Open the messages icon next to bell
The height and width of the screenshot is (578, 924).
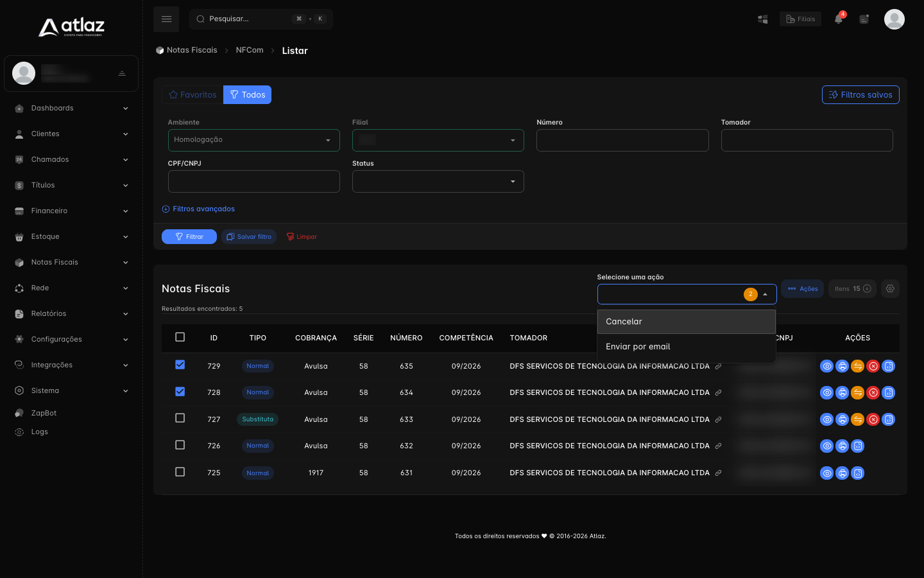tap(864, 19)
